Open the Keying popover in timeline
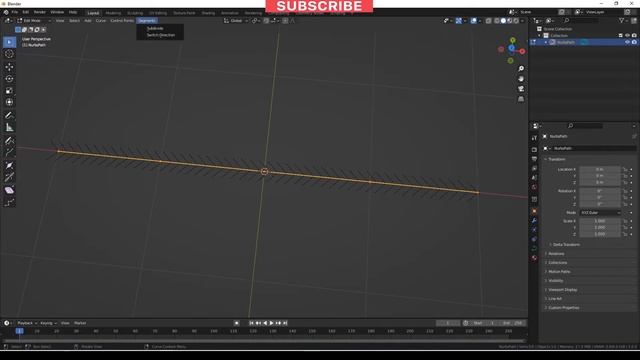Image resolution: width=640 pixels, height=360 pixels. pos(48,323)
